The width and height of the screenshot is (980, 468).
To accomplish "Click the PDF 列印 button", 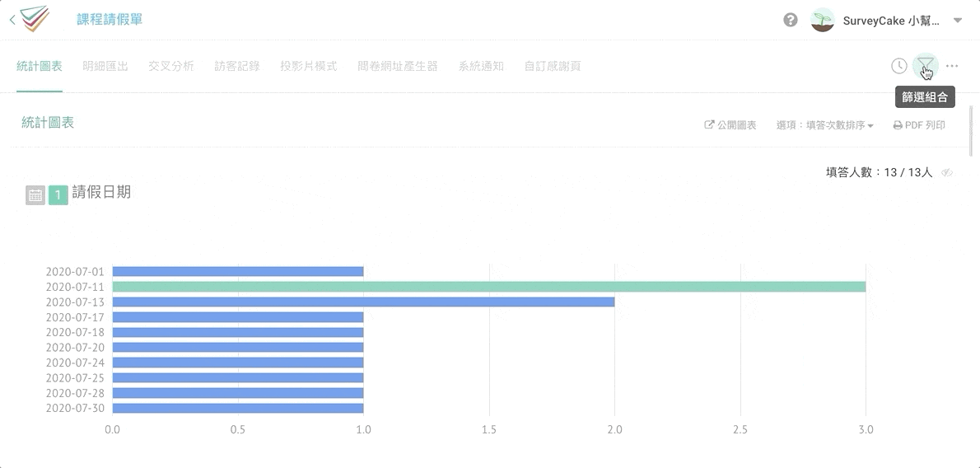I will click(919, 125).
